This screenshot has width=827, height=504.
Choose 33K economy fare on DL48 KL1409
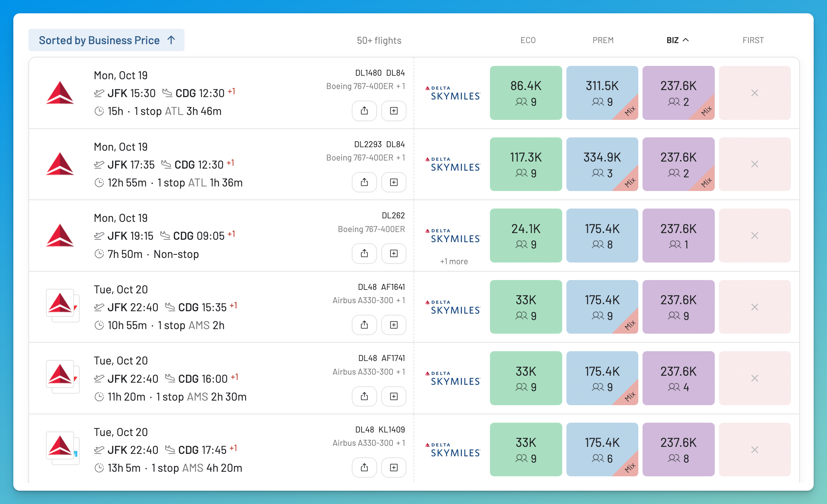[x=526, y=449]
